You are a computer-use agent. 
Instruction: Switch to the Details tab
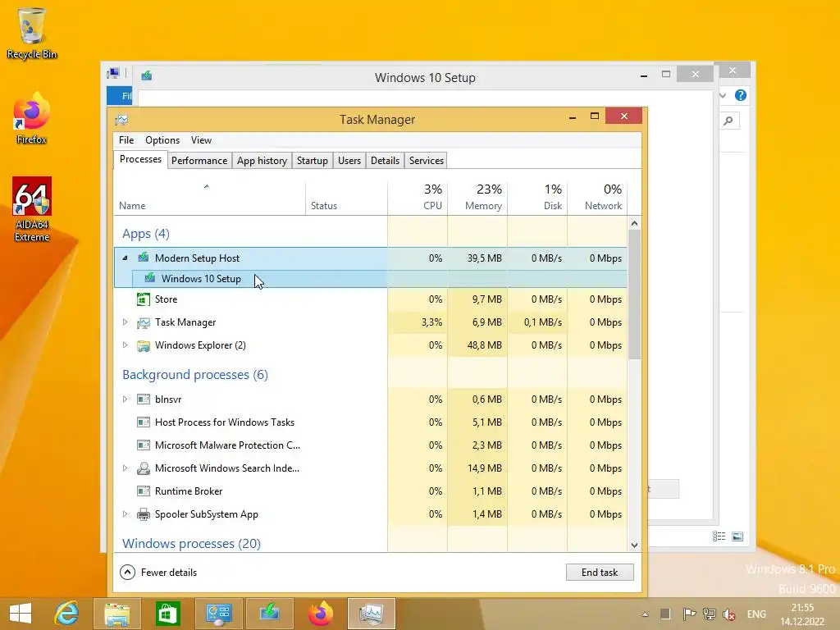[386, 161]
